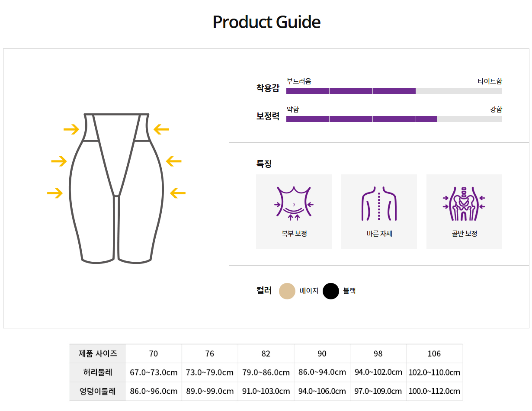Click the girdle shorts outline illustration
Image resolution: width=532 pixels, height=411 pixels.
[116, 188]
